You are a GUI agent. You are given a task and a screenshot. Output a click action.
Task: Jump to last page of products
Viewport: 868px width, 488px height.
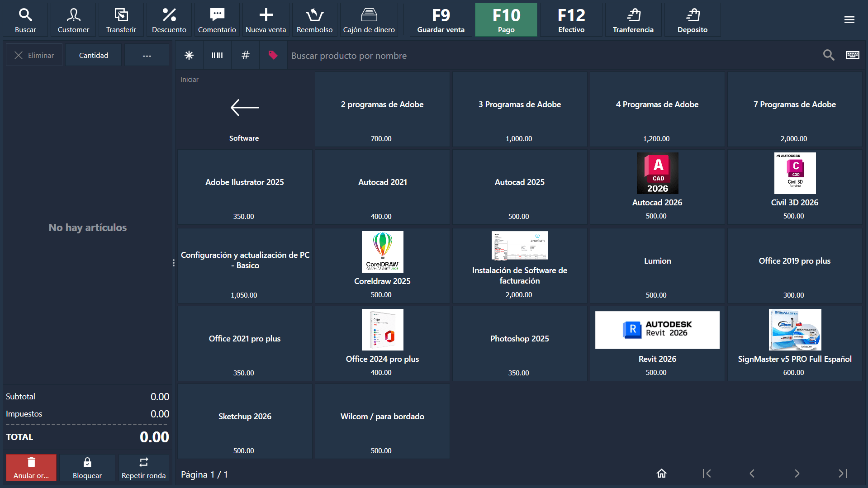[842, 474]
